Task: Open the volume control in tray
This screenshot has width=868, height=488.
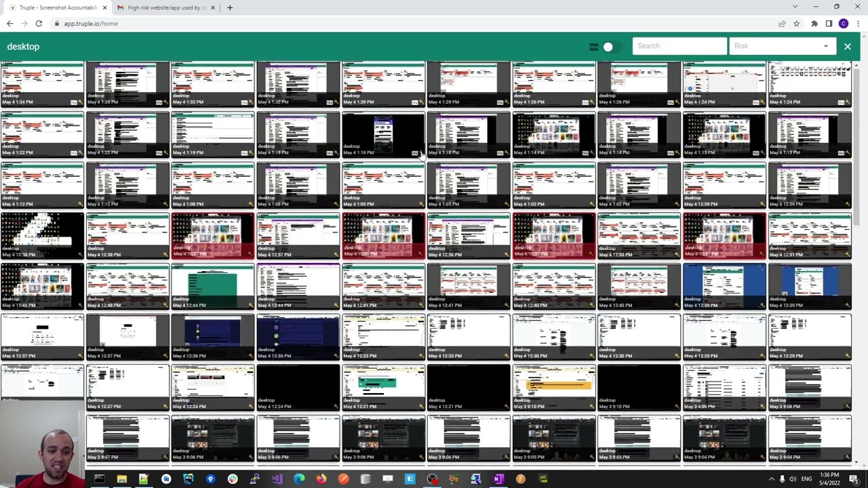Action: point(793,479)
